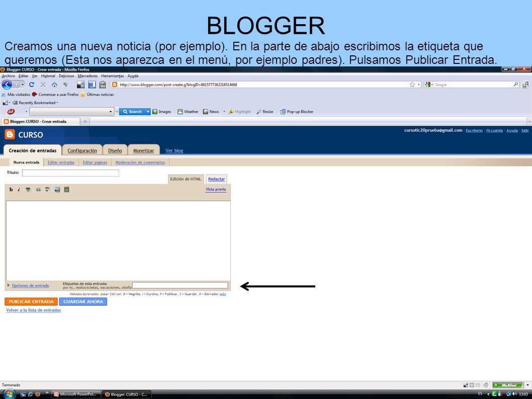
Task: Go to Firefox home page icon
Action: (54, 85)
